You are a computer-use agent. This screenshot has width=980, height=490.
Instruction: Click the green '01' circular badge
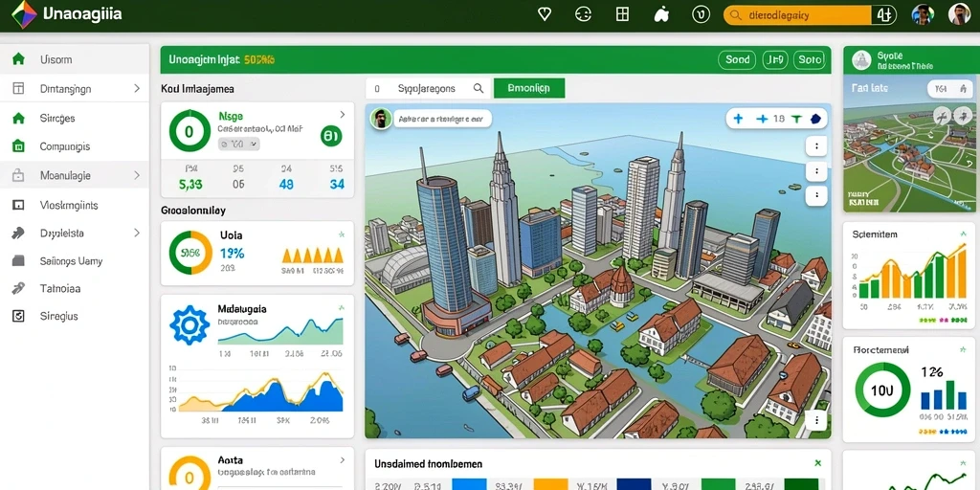pyautogui.click(x=331, y=135)
